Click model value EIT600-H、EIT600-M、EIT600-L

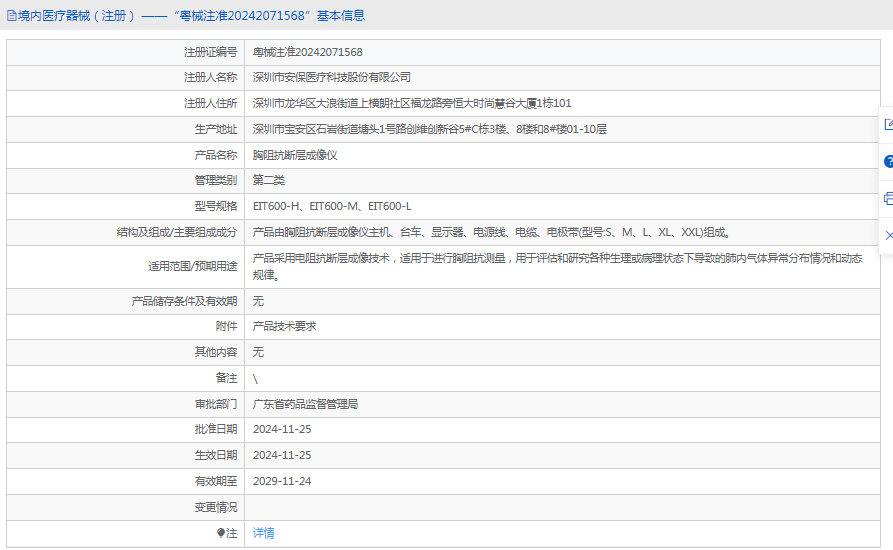(332, 206)
